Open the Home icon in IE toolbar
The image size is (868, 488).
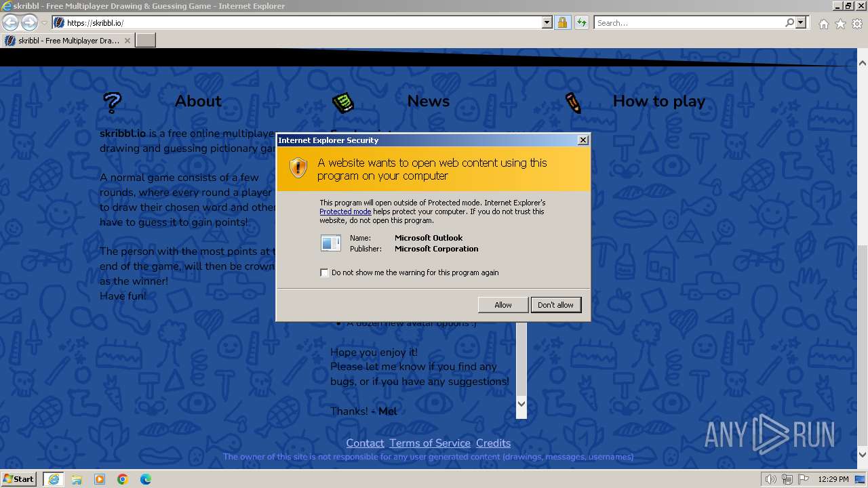823,24
